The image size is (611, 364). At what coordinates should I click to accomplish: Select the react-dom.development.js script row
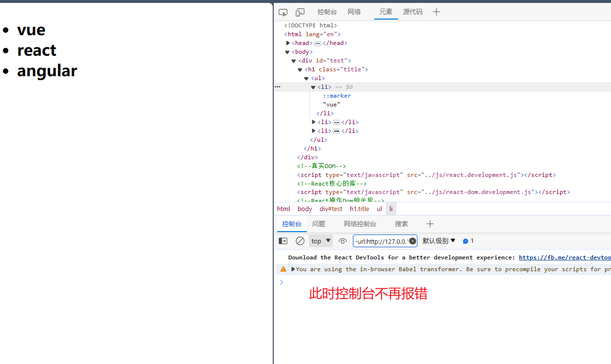433,193
